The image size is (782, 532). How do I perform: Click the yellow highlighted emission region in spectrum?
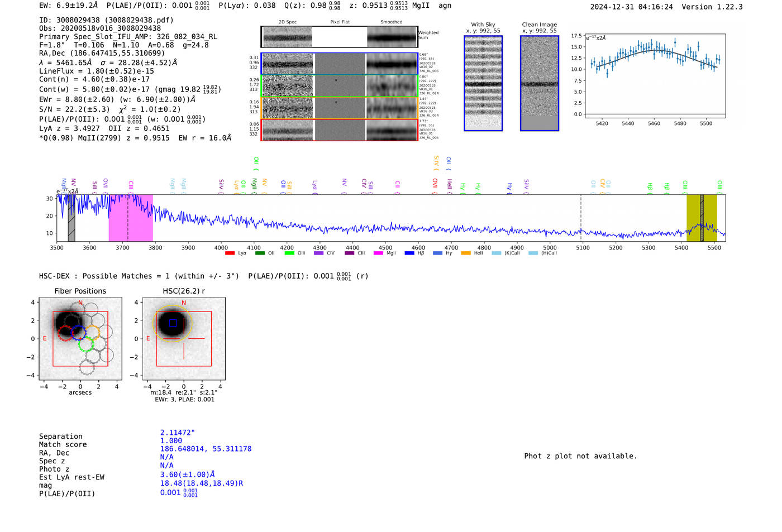[702, 218]
